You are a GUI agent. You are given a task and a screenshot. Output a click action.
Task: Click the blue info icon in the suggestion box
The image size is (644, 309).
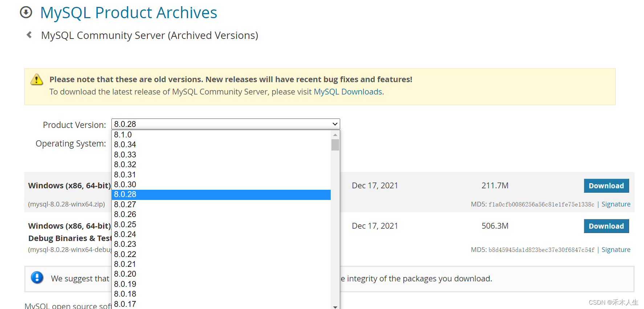(37, 278)
